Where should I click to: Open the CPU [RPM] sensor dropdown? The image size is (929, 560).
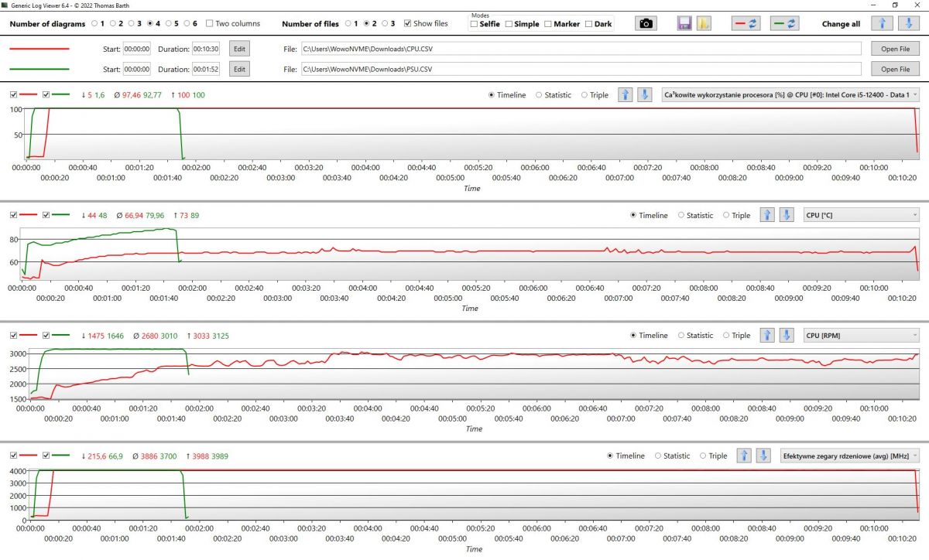(x=862, y=335)
